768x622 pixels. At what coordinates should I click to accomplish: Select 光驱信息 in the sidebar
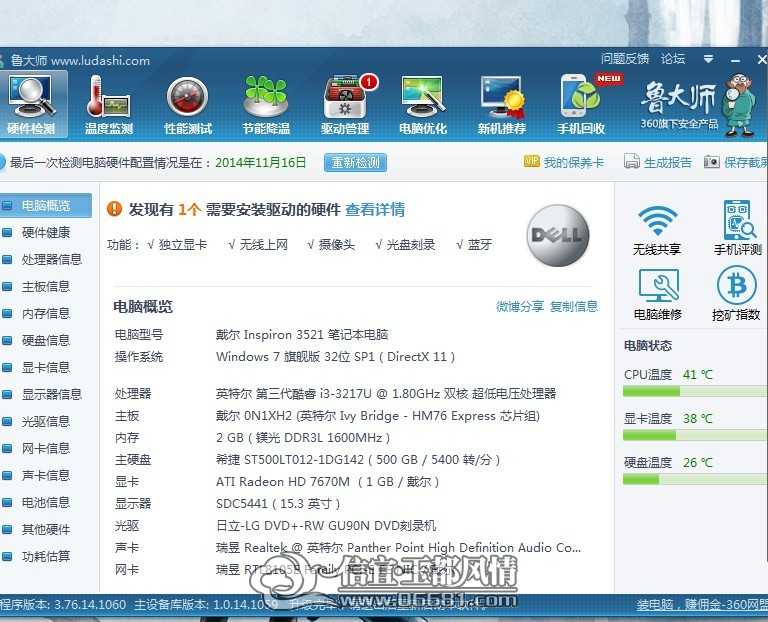click(x=46, y=421)
